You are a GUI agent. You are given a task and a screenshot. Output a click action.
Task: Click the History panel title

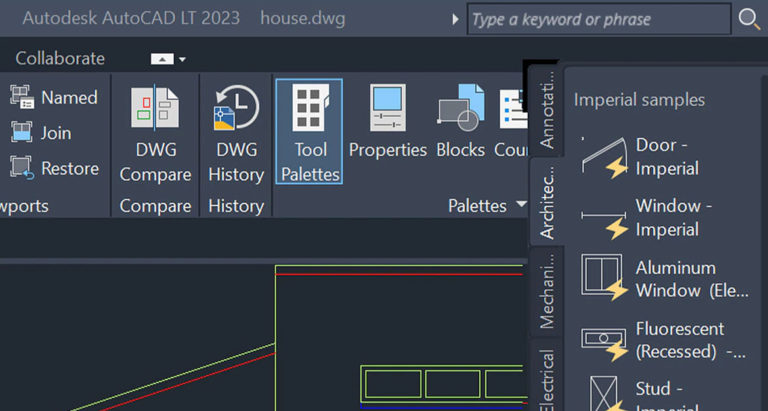click(x=236, y=206)
